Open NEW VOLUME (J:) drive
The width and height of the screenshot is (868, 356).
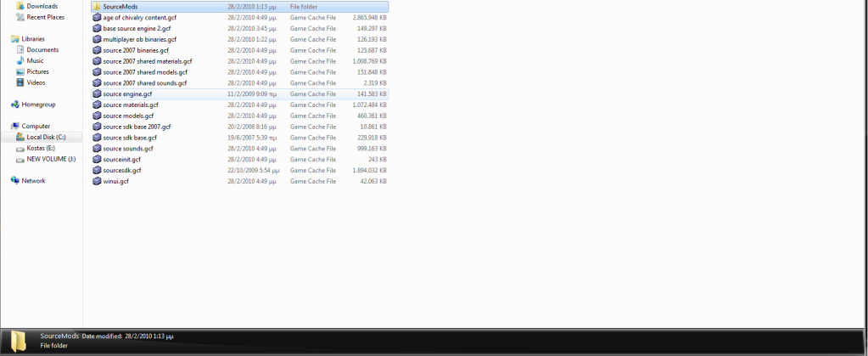click(51, 159)
